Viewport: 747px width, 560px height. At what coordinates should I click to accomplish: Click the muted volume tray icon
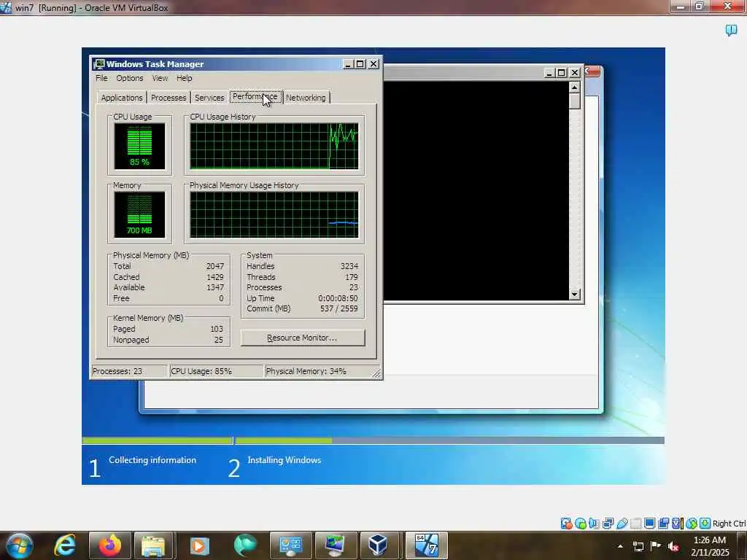point(673,546)
